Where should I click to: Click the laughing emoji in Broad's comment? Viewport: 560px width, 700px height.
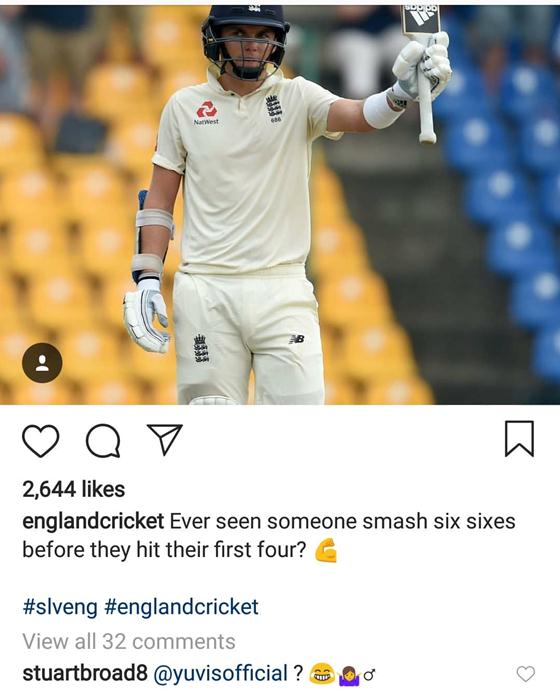[322, 674]
